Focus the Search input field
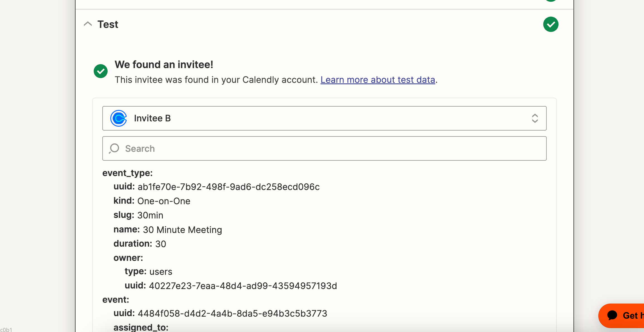The width and height of the screenshot is (644, 332). click(324, 148)
